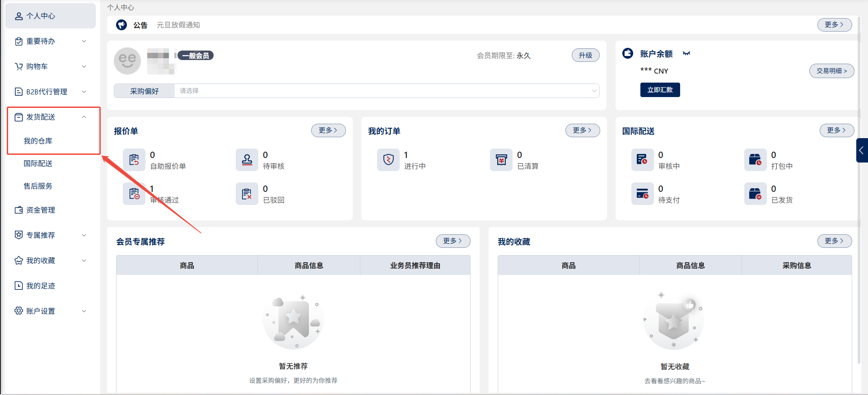Image resolution: width=868 pixels, height=395 pixels.
Task: Open 我的仓库 submenu item
Action: [38, 141]
